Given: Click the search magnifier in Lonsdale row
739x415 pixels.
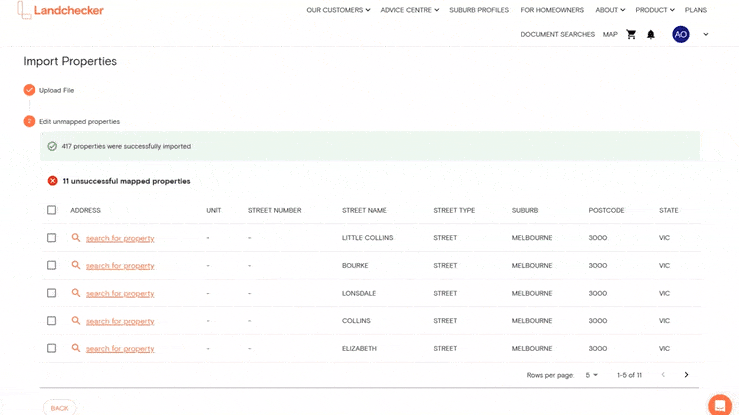Looking at the screenshot, I should (x=75, y=293).
